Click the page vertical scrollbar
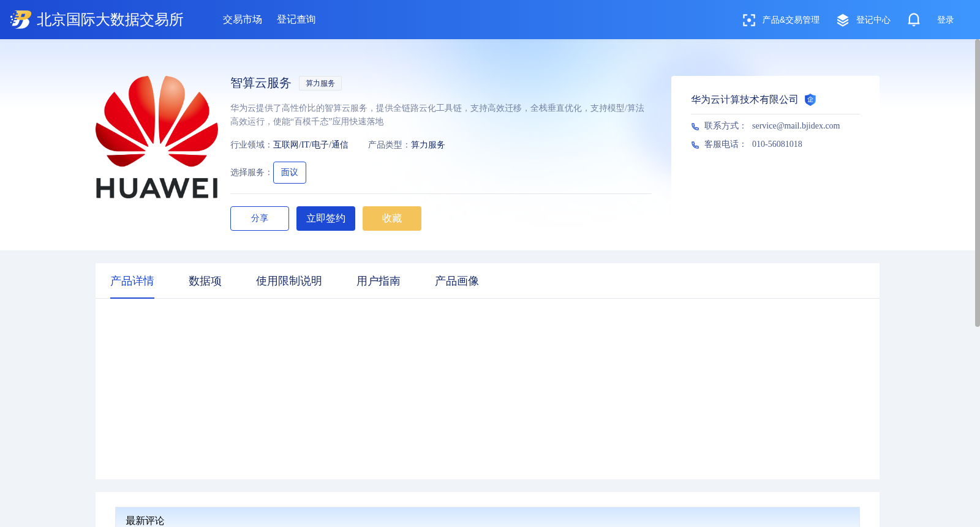The height and width of the screenshot is (527, 980). point(977,183)
